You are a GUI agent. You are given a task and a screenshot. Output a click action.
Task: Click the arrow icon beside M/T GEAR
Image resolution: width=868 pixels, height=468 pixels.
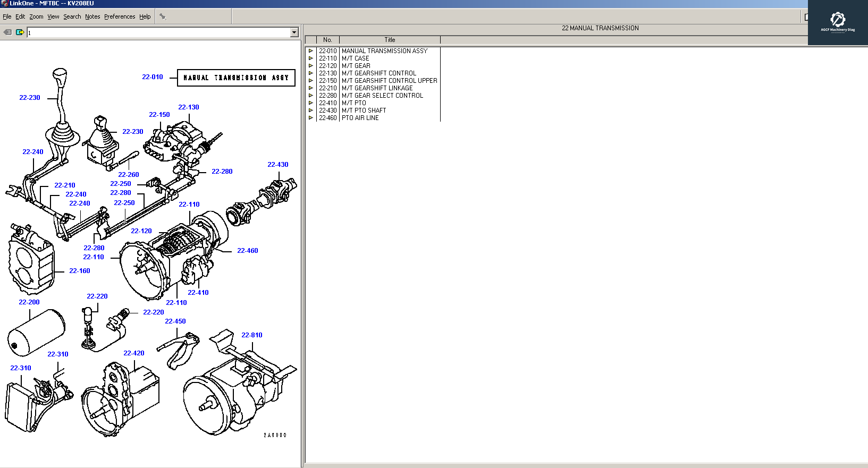pos(311,66)
